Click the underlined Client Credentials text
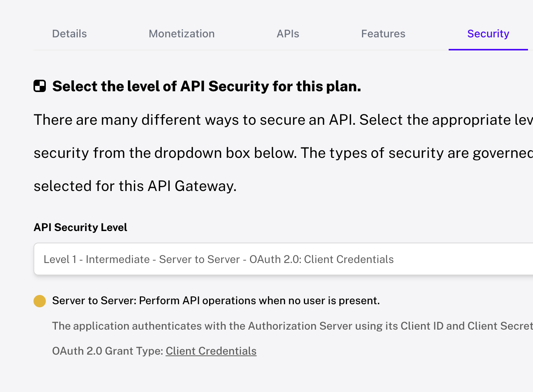 point(211,351)
